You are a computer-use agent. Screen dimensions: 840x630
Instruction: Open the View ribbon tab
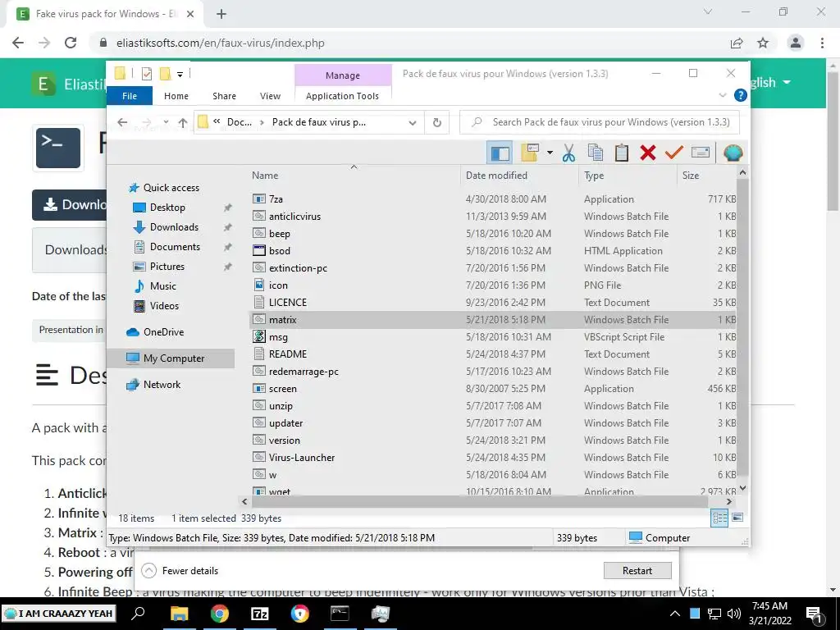270,96
